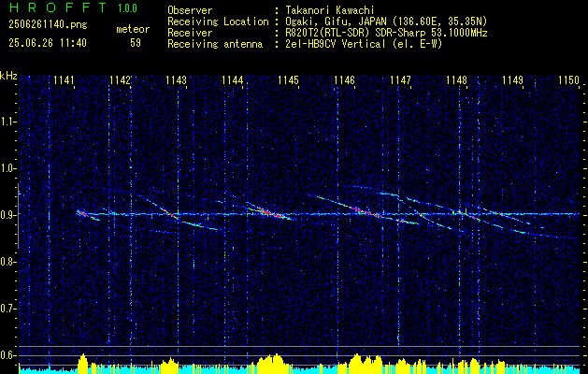Click time axis label 1148
Screen dimensions: 588x374
[456, 79]
